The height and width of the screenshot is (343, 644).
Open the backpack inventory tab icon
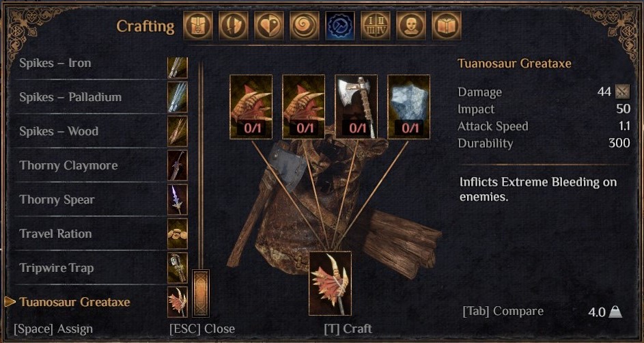[198, 26]
